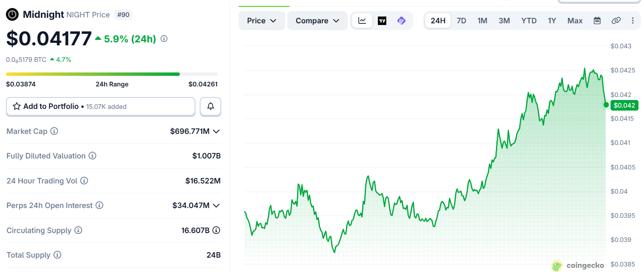This screenshot has height=272, width=644.
Task: Click the green $0.042 price tag on chart
Action: tap(625, 105)
